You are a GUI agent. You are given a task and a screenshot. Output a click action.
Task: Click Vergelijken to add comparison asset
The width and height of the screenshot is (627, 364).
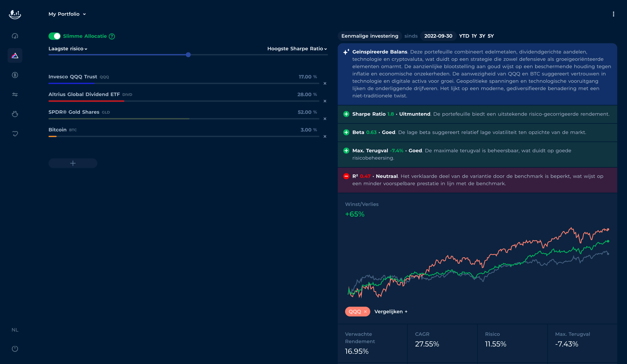pos(390,311)
